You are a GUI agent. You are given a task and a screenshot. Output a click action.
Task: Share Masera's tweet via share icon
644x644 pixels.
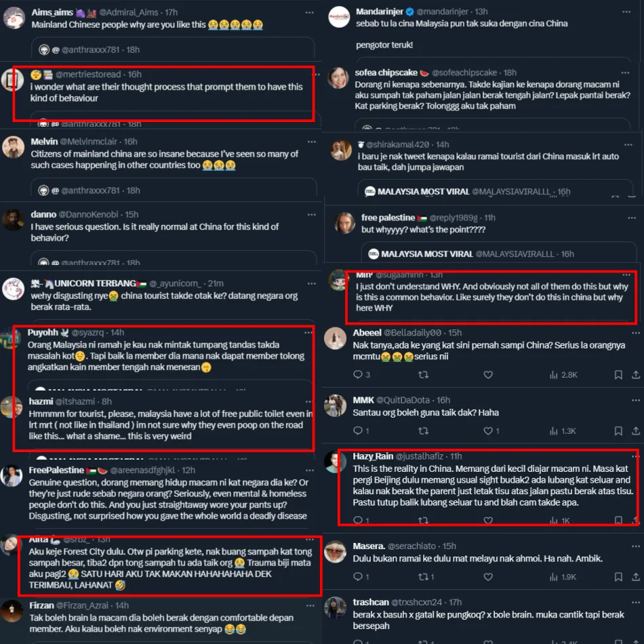pos(635,577)
